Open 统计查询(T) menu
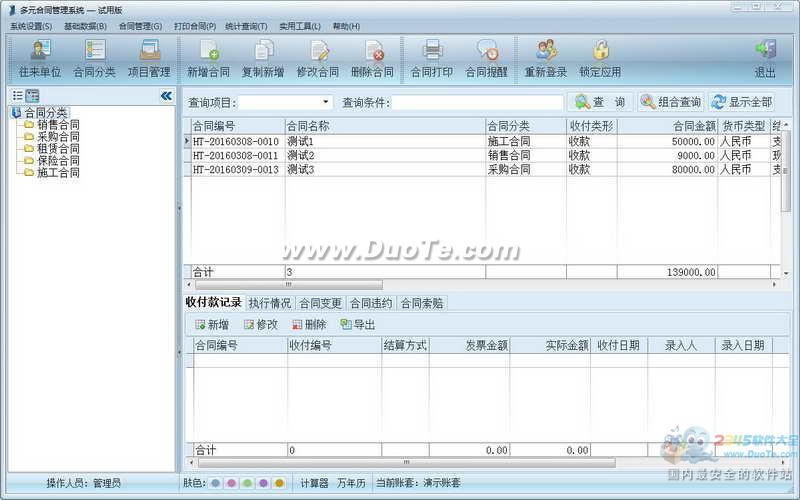 246,26
